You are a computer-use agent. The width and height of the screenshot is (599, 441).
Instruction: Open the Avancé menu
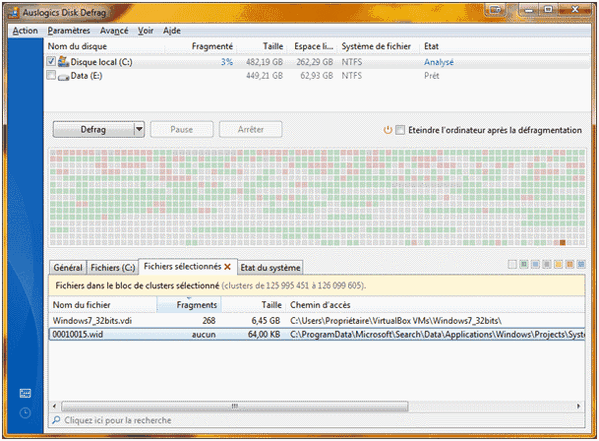[114, 31]
